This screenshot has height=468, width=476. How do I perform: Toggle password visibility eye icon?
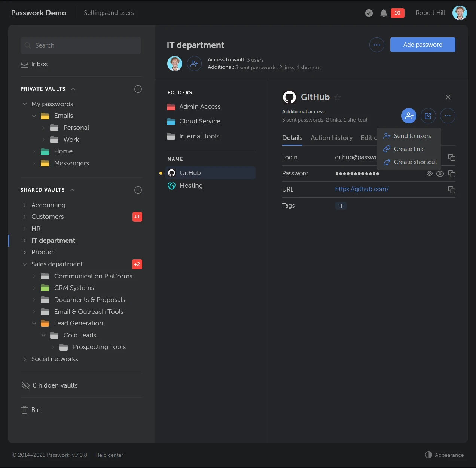[x=440, y=174]
